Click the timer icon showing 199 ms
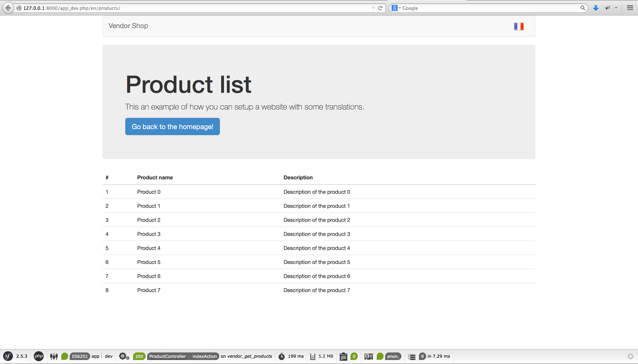Image resolution: width=638 pixels, height=364 pixels. pyautogui.click(x=282, y=356)
